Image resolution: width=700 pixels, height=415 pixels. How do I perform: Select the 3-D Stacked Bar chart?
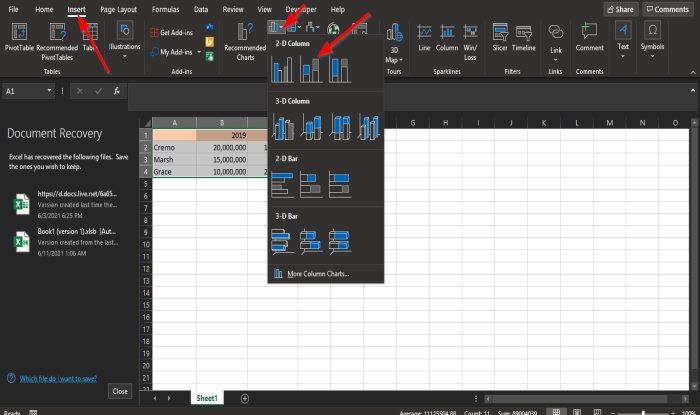pyautogui.click(x=311, y=242)
